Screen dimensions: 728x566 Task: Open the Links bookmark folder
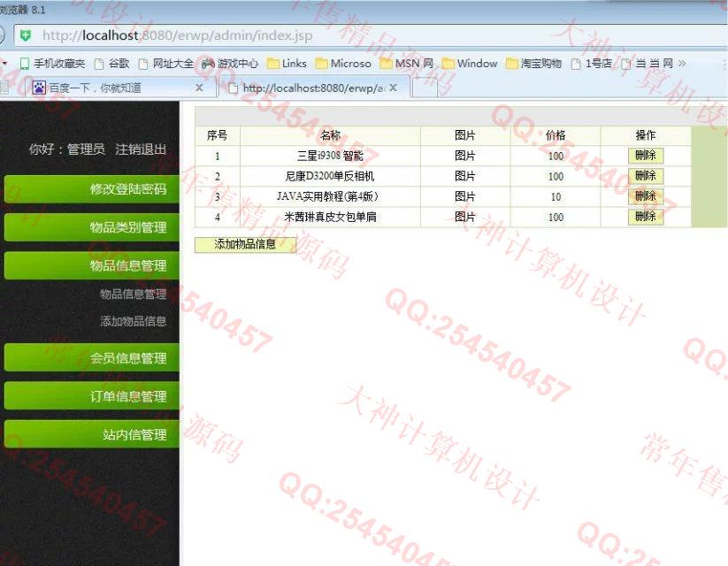click(x=287, y=64)
